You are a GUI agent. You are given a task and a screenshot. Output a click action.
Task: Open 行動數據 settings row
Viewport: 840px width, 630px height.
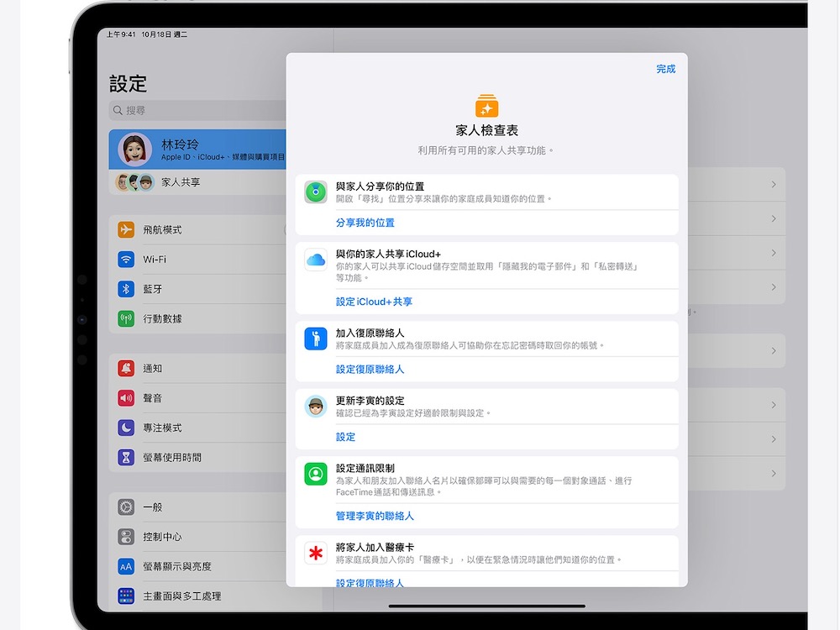(197, 318)
